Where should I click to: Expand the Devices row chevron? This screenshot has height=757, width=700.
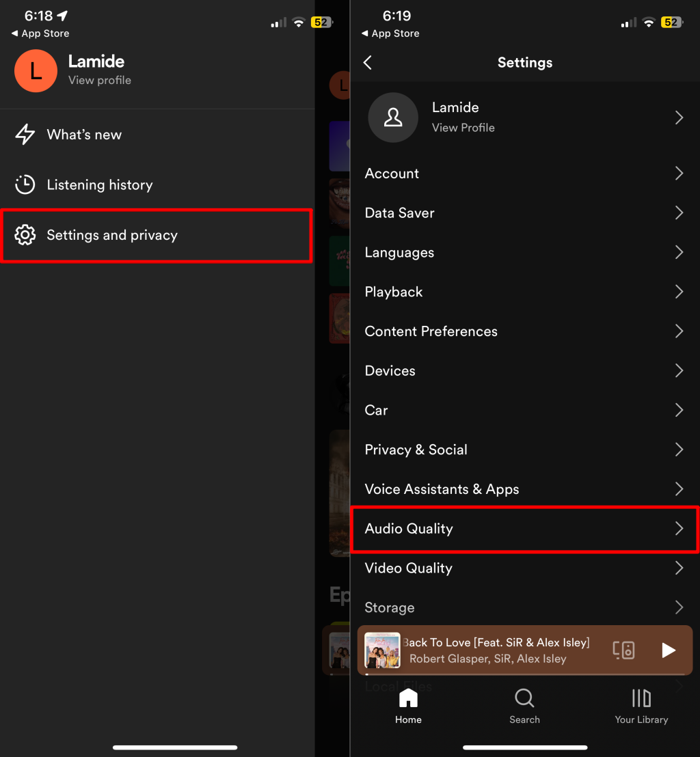pos(679,371)
